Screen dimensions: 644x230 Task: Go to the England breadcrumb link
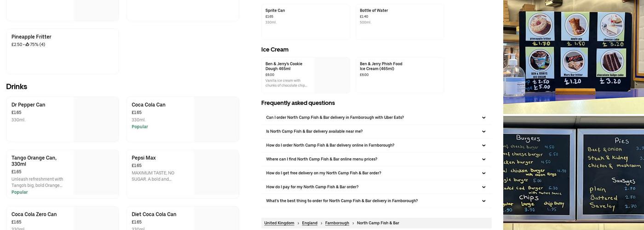pyautogui.click(x=310, y=223)
